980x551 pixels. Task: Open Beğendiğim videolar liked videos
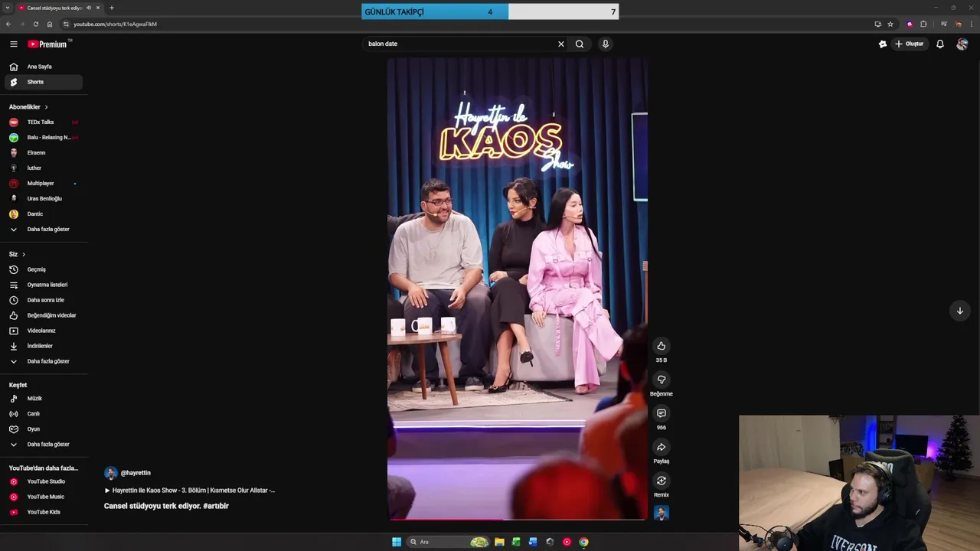(44, 315)
